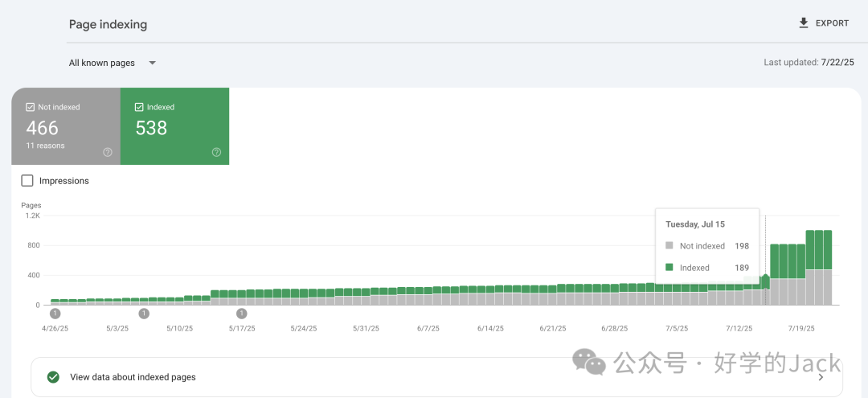Click the Pages y-axis title

[x=31, y=205]
